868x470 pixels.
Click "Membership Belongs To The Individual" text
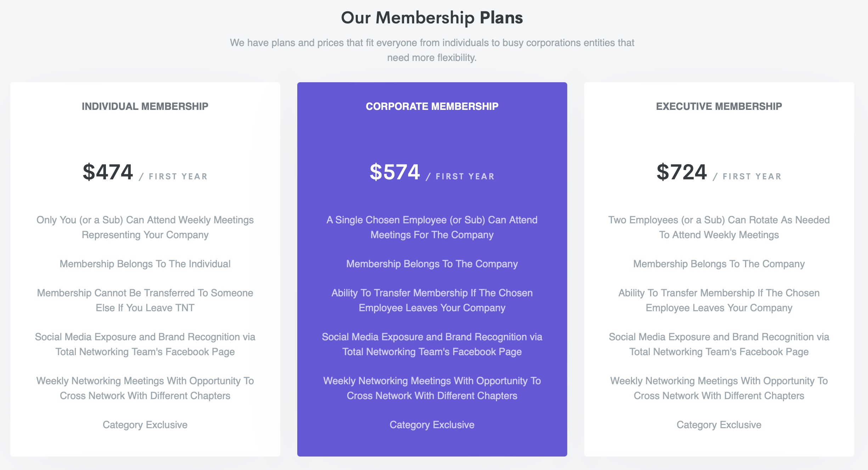[x=145, y=264]
